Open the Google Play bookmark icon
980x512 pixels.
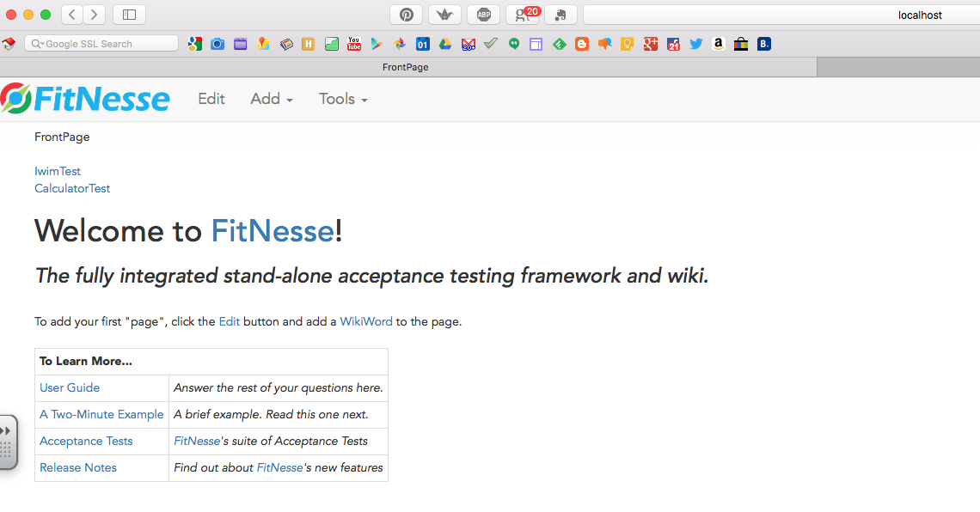click(377, 44)
